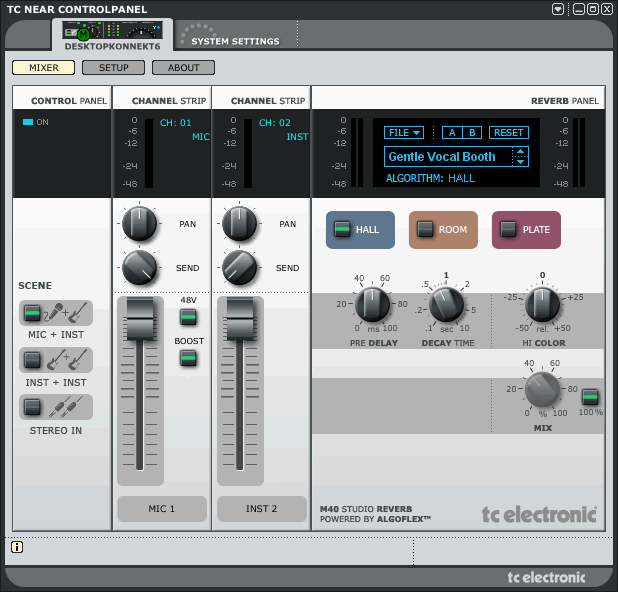Click the CH: 01 level meter

[x=149, y=153]
